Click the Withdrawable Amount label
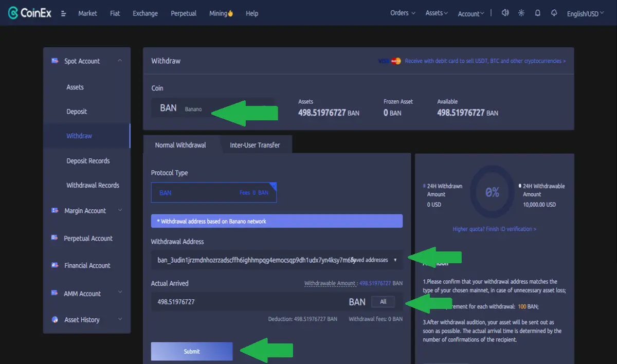 coord(330,283)
